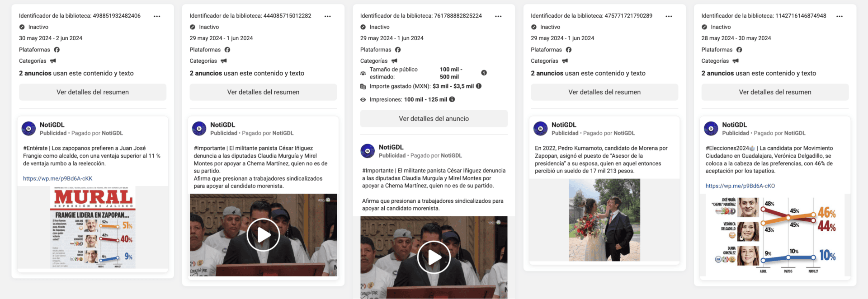Open three-dot menu for library ID 761788882825224
Image resolution: width=868 pixels, height=299 pixels.
tap(498, 16)
